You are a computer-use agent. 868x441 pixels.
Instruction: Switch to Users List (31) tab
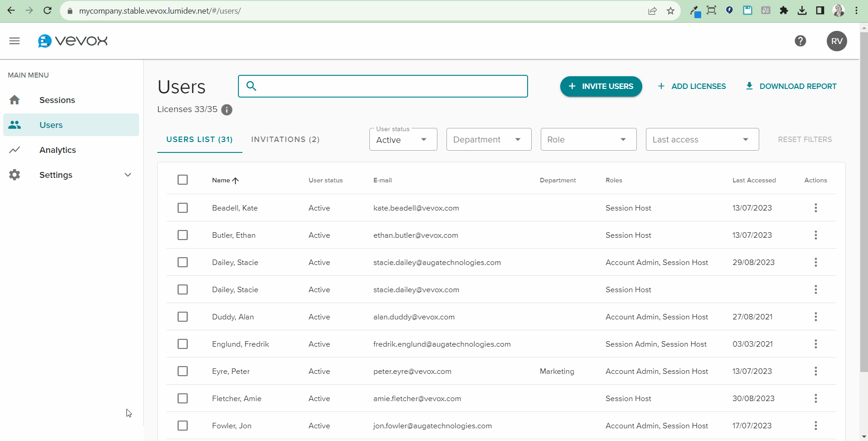tap(199, 139)
